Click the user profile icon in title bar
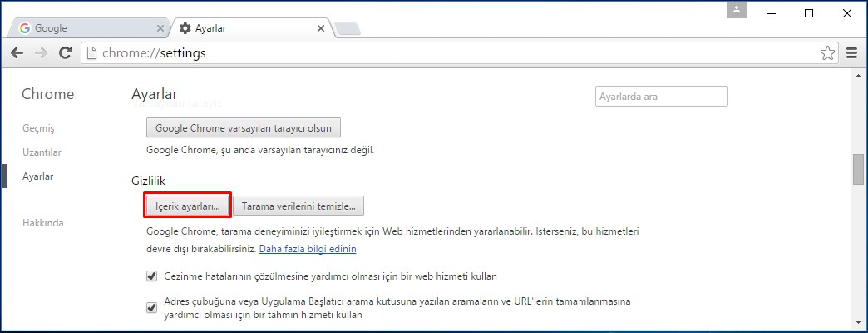This screenshot has width=868, height=333. [736, 10]
